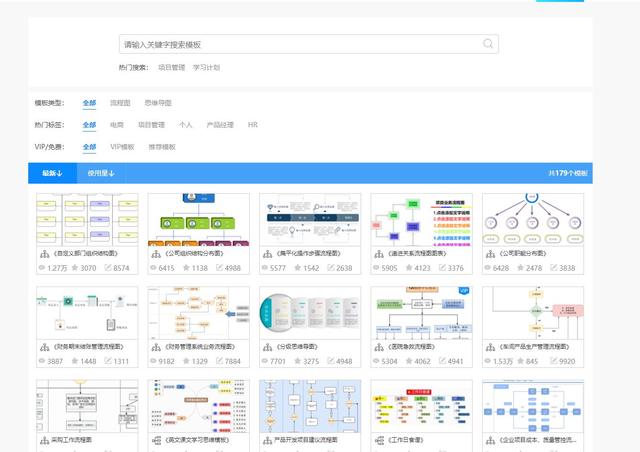This screenshot has height=452, width=640.
Task: Filter hot tags by HR
Action: click(x=253, y=125)
